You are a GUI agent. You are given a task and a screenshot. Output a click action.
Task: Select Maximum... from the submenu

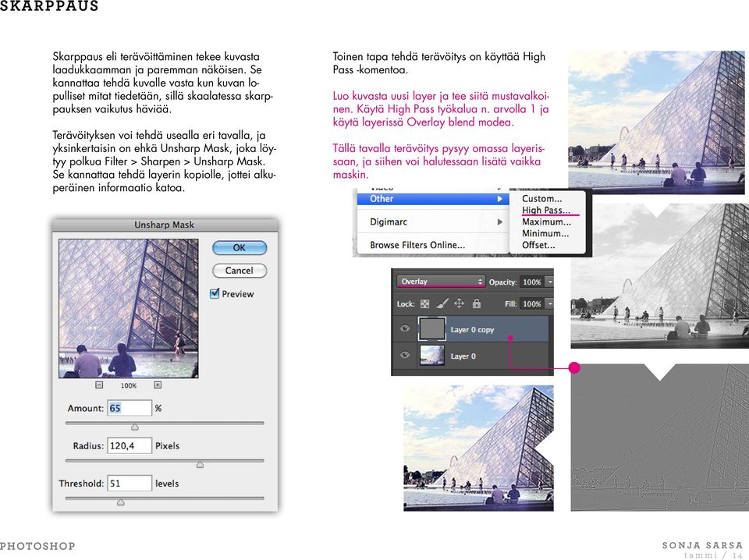(546, 222)
